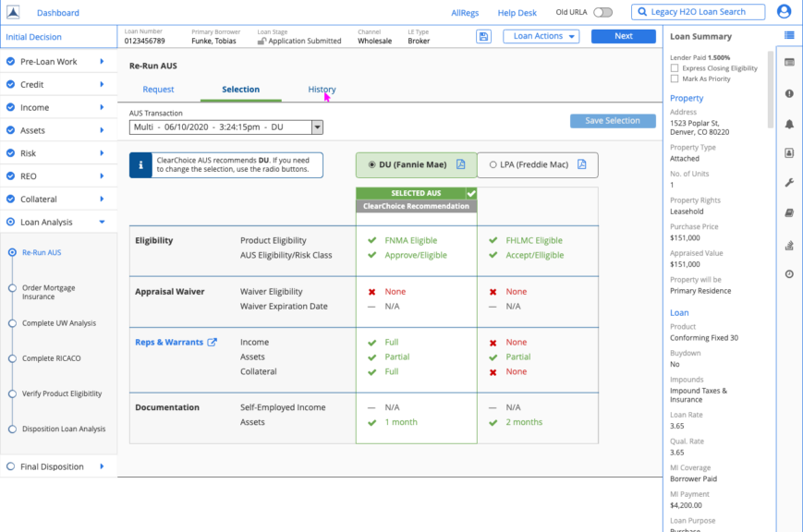
Task: Click the Next button
Action: 623,36
